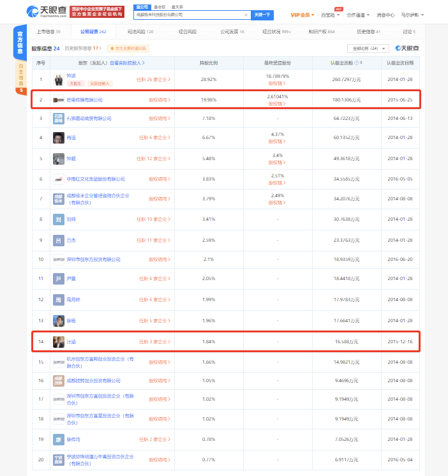Open the 尹 avatar icon in row 11

[x=59, y=278]
